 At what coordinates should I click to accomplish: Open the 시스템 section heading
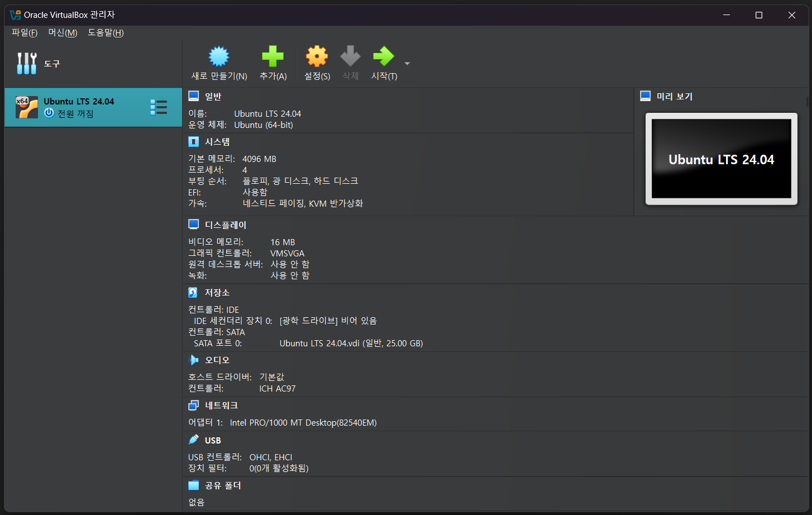[x=217, y=142]
